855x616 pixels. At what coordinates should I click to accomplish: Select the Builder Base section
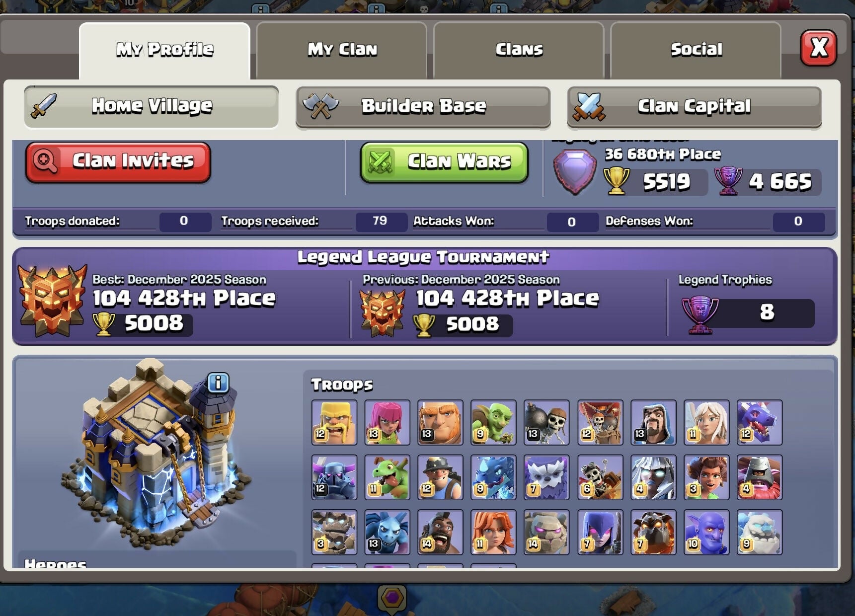pos(423,107)
